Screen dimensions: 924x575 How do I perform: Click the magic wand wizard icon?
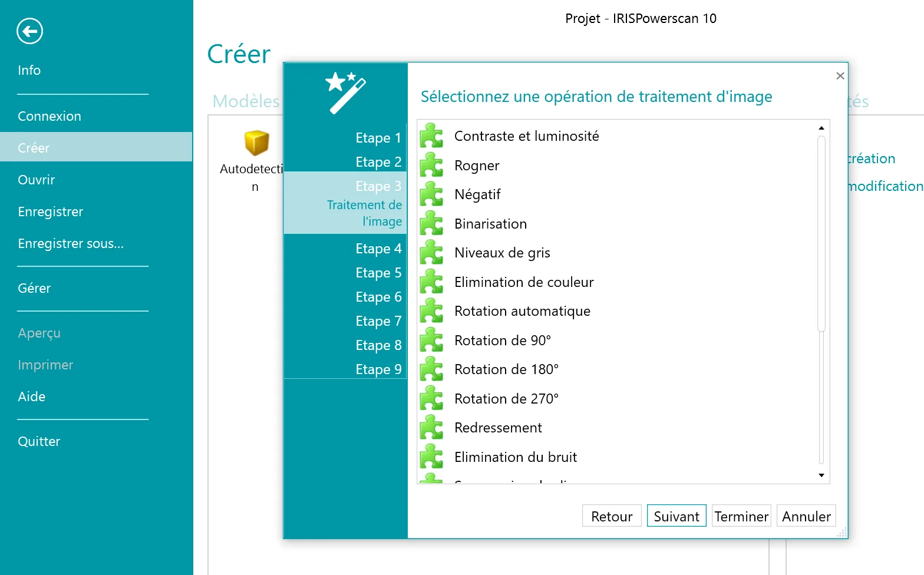coord(346,92)
